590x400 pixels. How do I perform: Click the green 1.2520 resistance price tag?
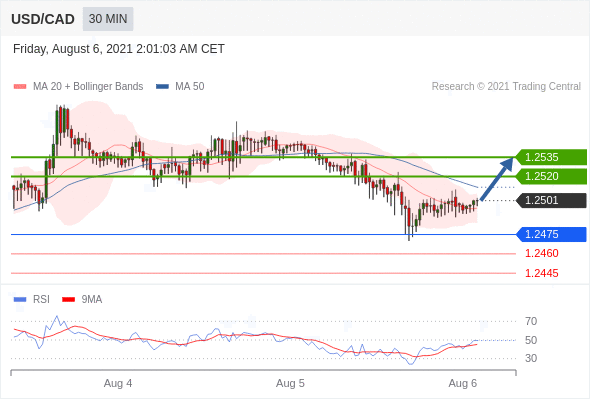coord(551,176)
